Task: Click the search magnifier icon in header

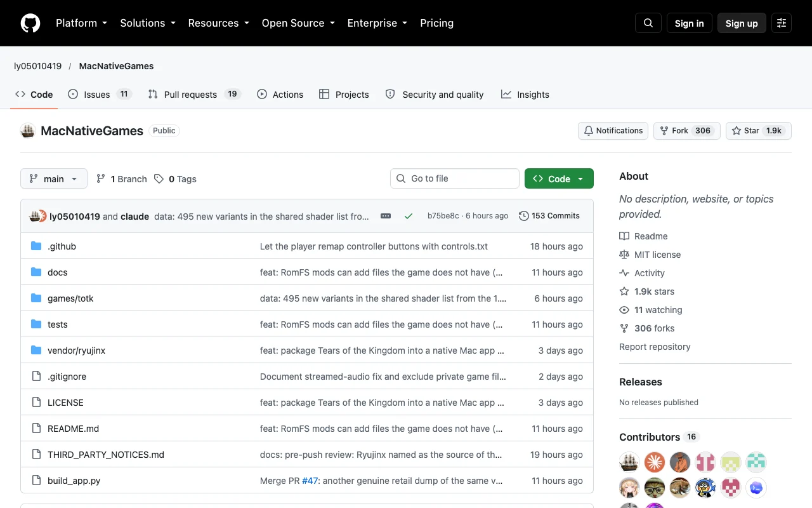Action: (648, 23)
